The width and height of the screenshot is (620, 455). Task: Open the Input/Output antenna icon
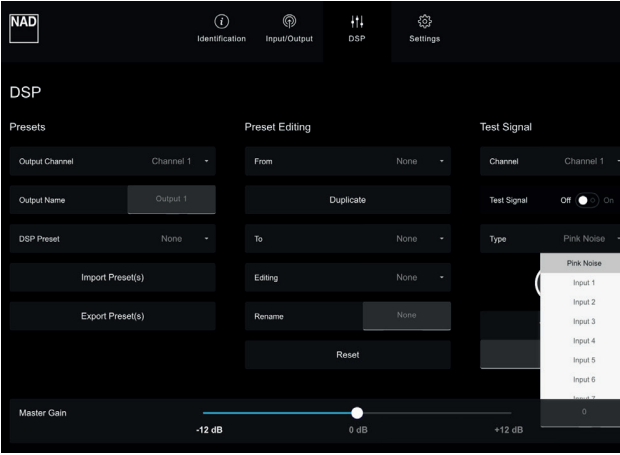[x=288, y=21]
